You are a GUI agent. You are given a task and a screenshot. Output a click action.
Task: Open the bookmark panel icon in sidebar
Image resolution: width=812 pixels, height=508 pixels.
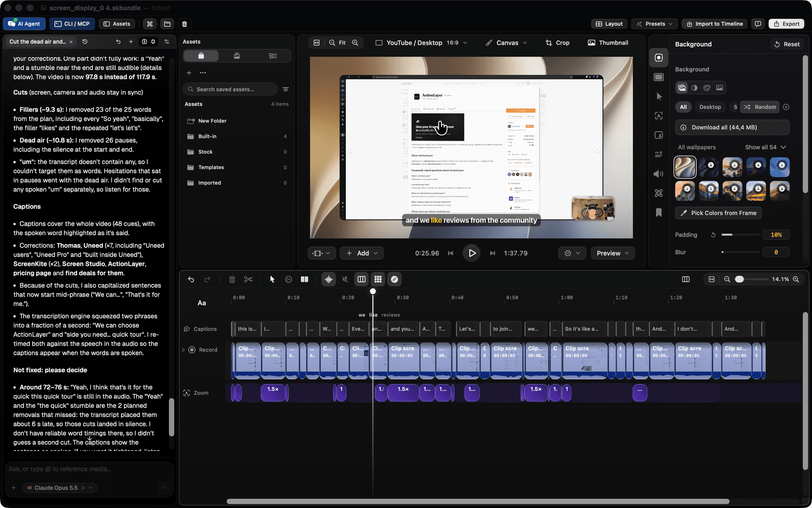[658, 212]
